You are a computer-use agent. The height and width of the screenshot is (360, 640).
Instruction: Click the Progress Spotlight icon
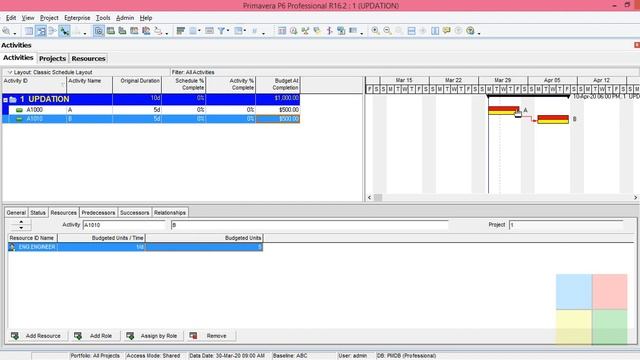pos(317,31)
